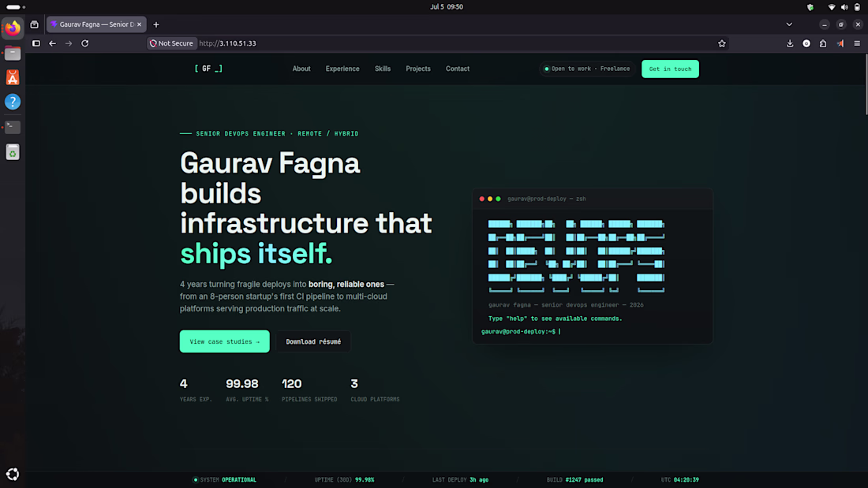
Task: Click the 4 YEARS EXP. stat
Action: 196,389
